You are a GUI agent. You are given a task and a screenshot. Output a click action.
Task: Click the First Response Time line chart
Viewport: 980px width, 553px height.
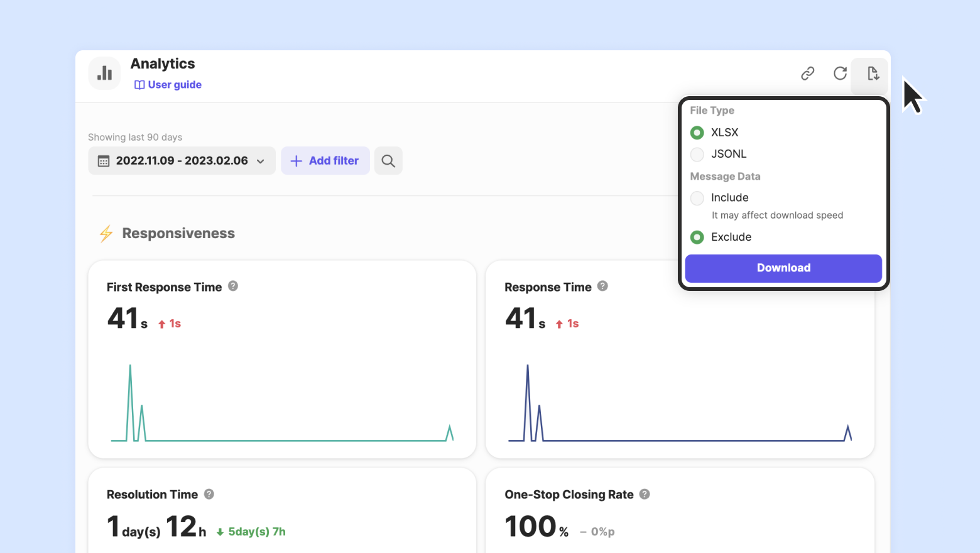point(282,403)
